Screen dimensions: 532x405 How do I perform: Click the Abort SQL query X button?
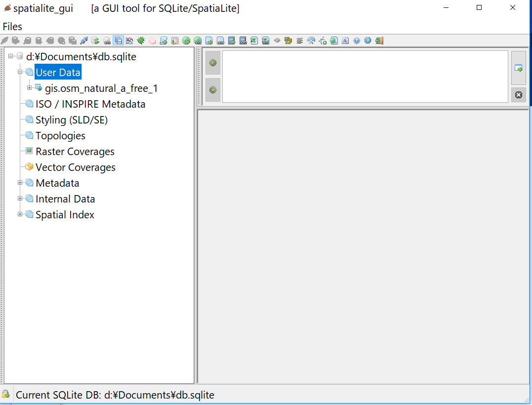click(519, 95)
